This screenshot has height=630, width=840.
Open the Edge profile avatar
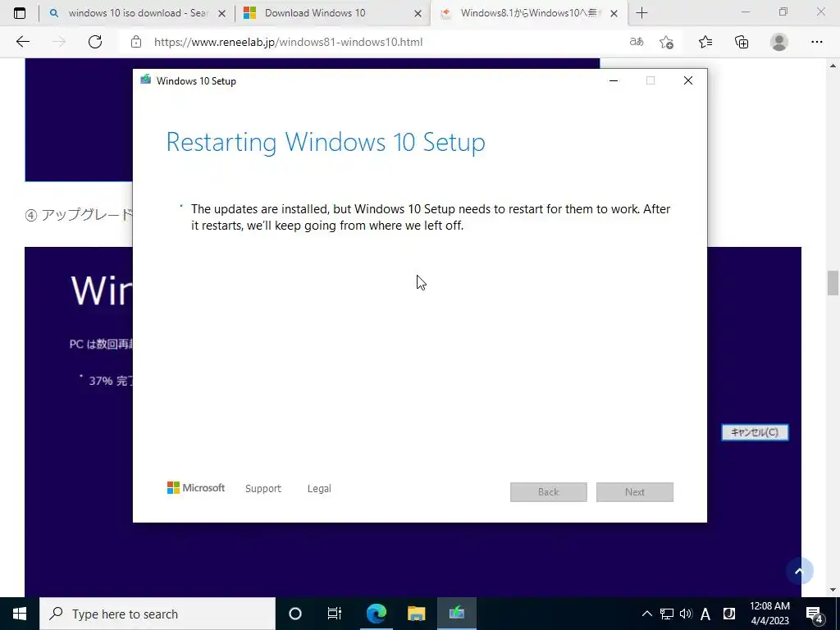tap(779, 42)
